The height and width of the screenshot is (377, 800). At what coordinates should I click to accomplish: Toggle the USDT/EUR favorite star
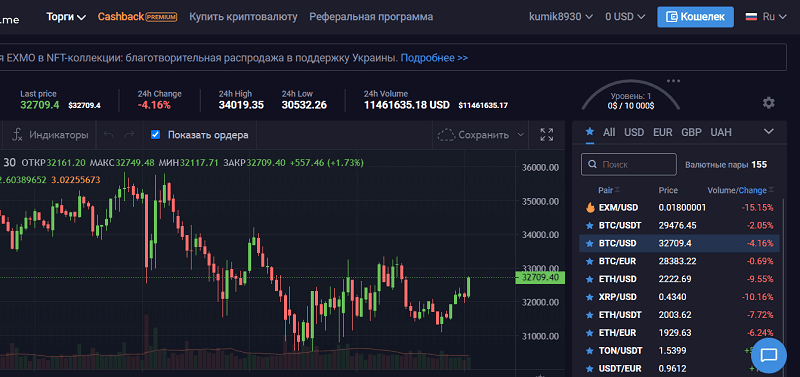click(x=590, y=368)
